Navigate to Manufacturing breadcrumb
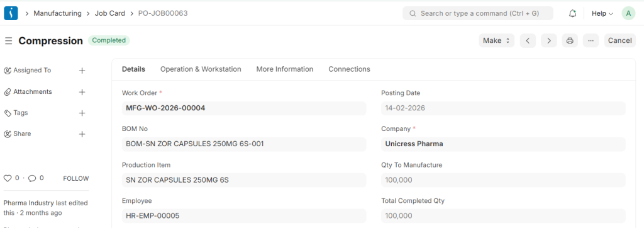Viewport: 644px width, 228px height. click(57, 13)
